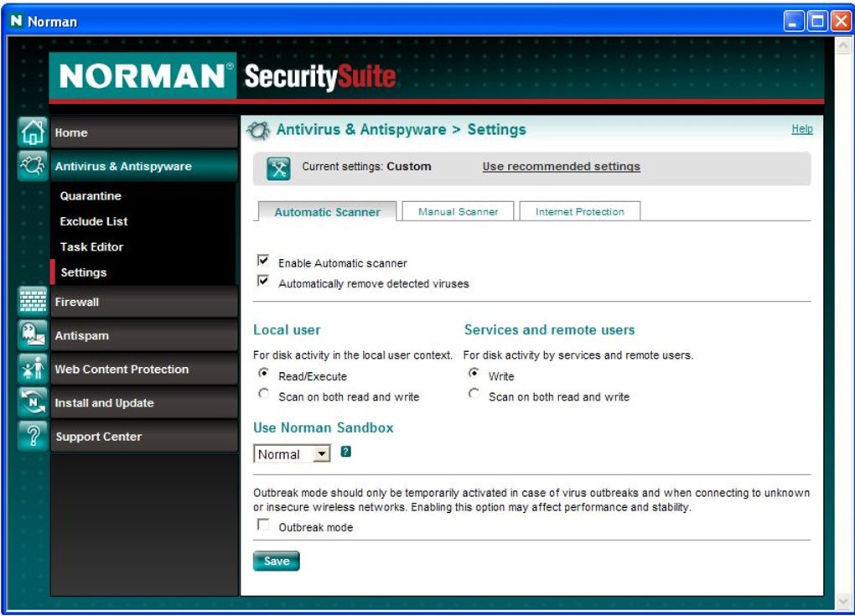
Task: Click the Home house icon
Action: (33, 132)
